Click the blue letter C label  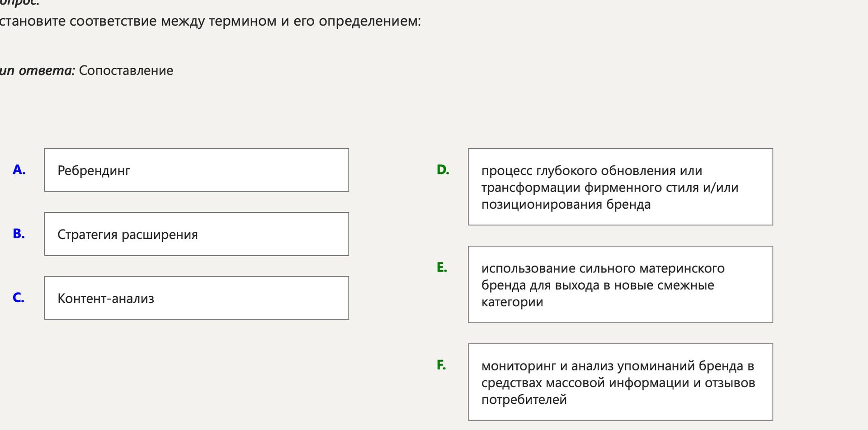(x=19, y=298)
